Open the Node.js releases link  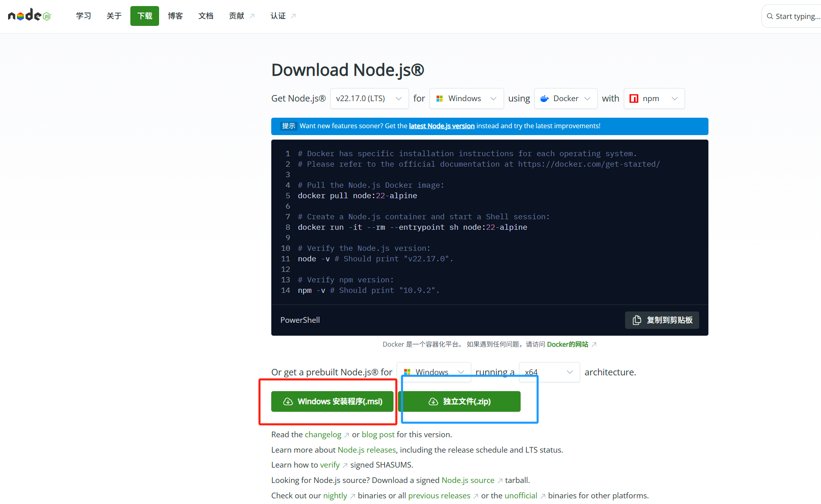tap(367, 450)
